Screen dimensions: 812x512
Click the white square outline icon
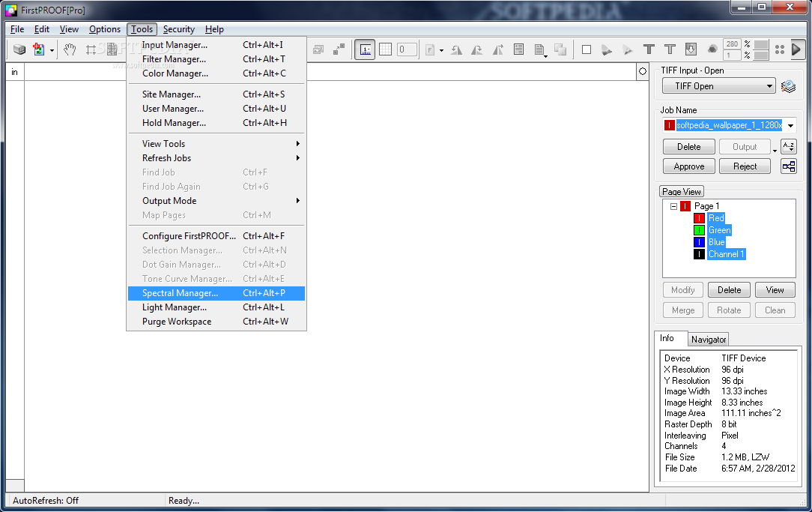coord(587,49)
